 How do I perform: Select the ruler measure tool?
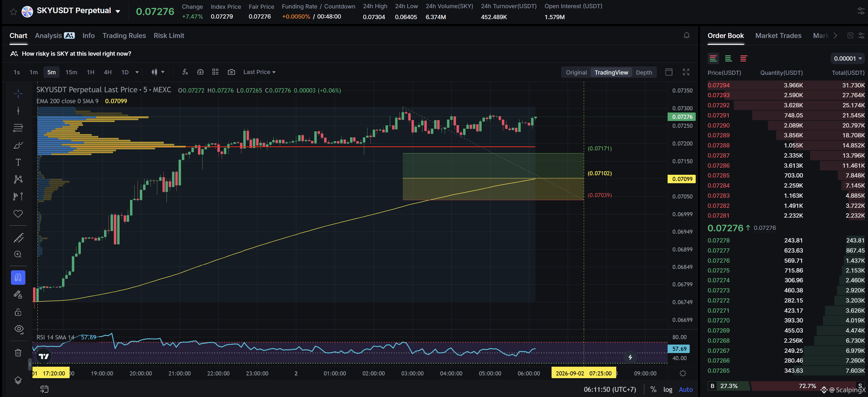(x=18, y=238)
